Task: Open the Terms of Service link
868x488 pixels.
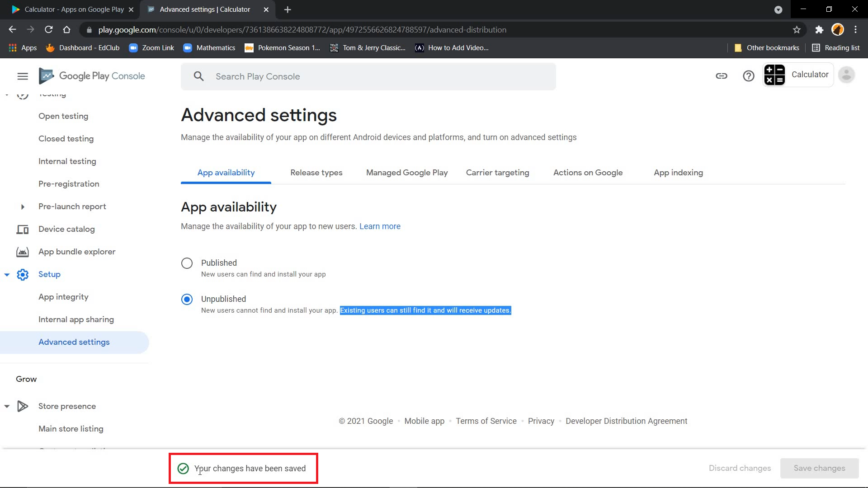Action: point(486,421)
